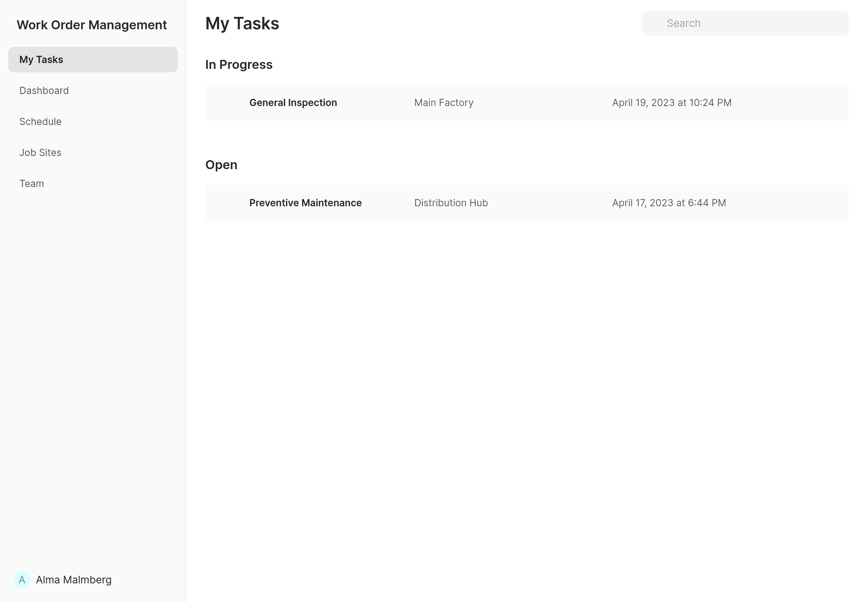Select the Schedule sidebar icon
The height and width of the screenshot is (602, 868).
(40, 121)
